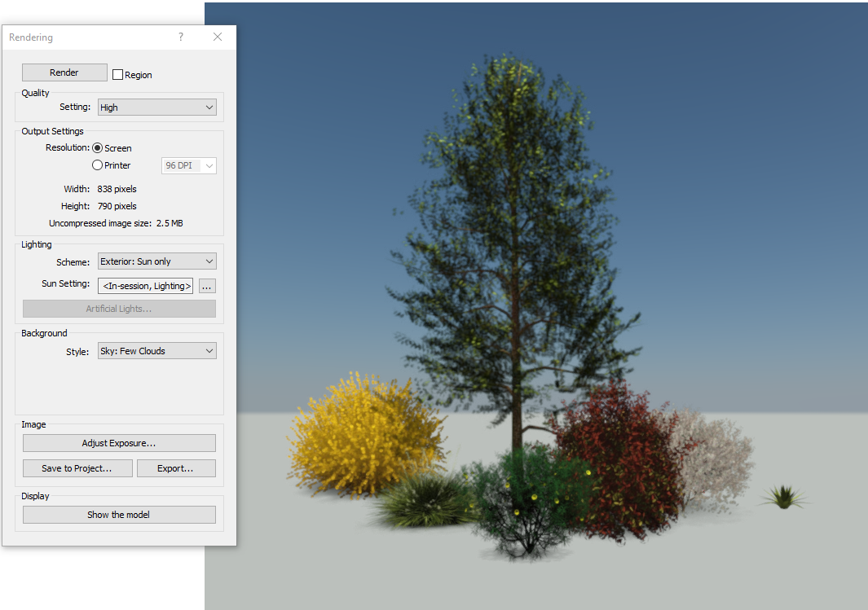Enable the Region checkbox
The width and height of the screenshot is (868, 610).
tap(117, 75)
